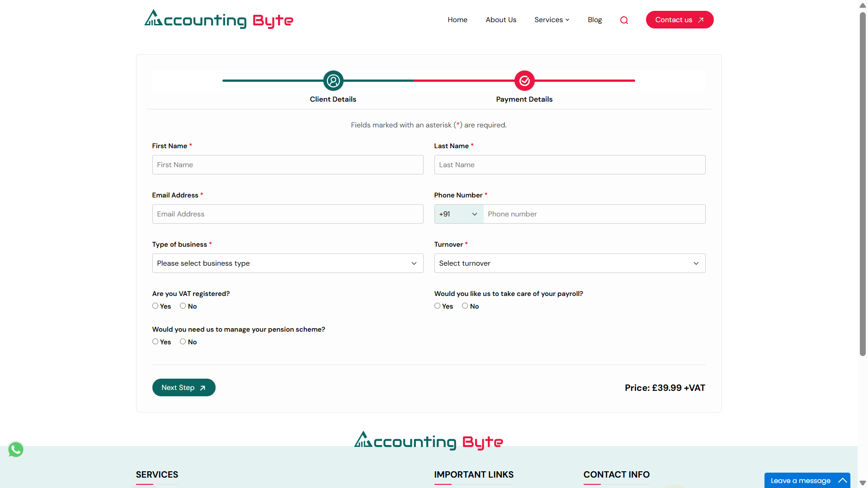Open the +91 country code dropdown

[x=458, y=214]
